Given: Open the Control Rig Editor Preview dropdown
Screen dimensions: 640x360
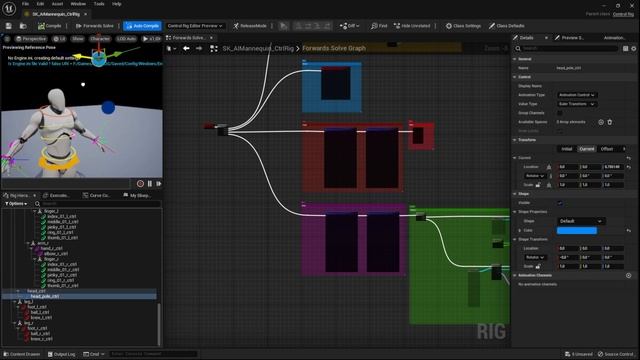Looking at the screenshot, I should [195, 26].
